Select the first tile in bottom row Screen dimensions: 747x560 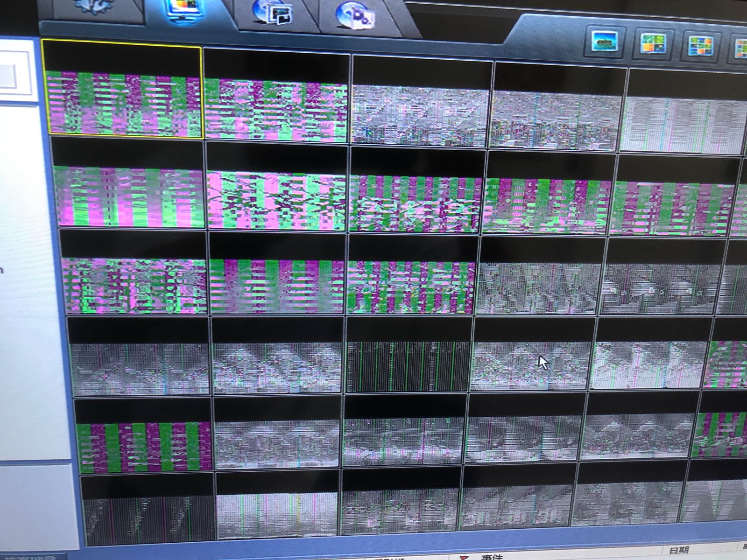(148, 509)
